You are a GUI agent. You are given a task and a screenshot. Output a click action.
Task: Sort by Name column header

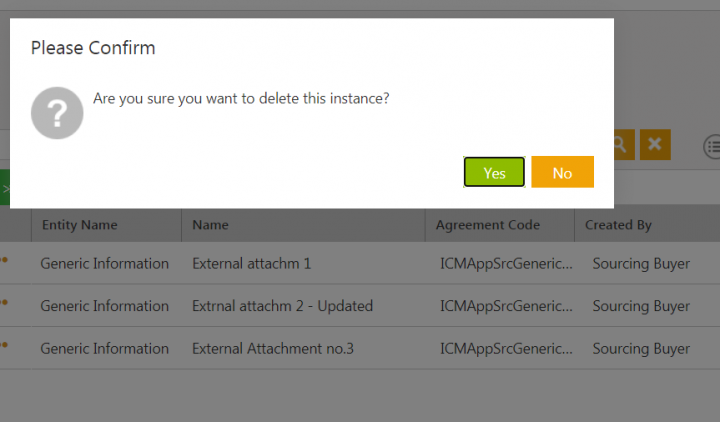pos(211,225)
